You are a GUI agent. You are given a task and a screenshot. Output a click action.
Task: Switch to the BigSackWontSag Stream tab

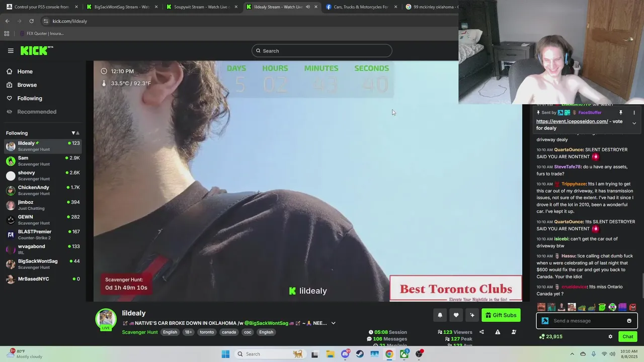pyautogui.click(x=122, y=7)
